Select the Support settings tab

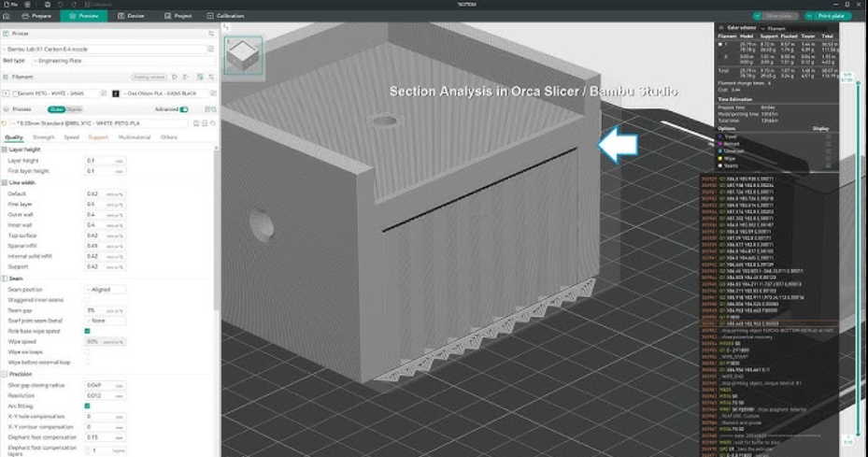coord(98,137)
